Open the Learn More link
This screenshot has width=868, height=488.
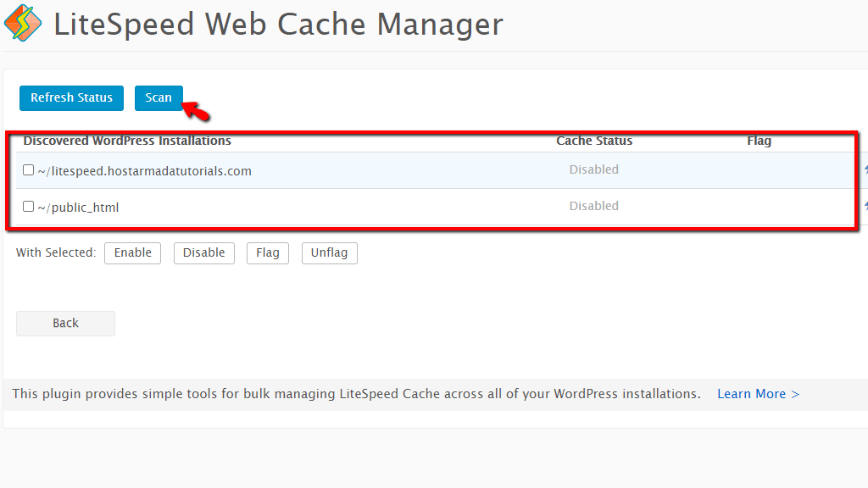[759, 394]
